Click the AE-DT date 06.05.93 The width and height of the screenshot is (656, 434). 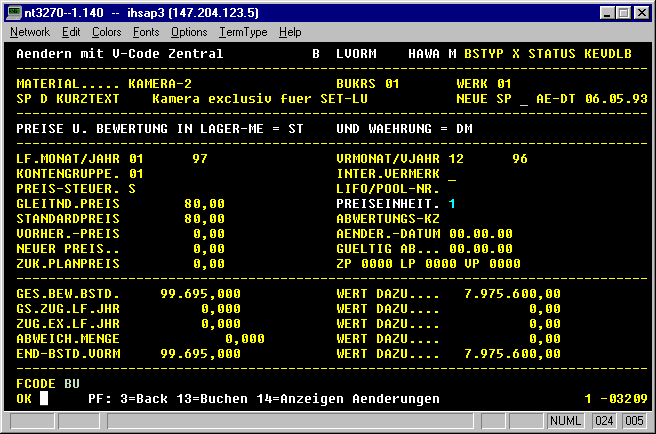click(616, 99)
